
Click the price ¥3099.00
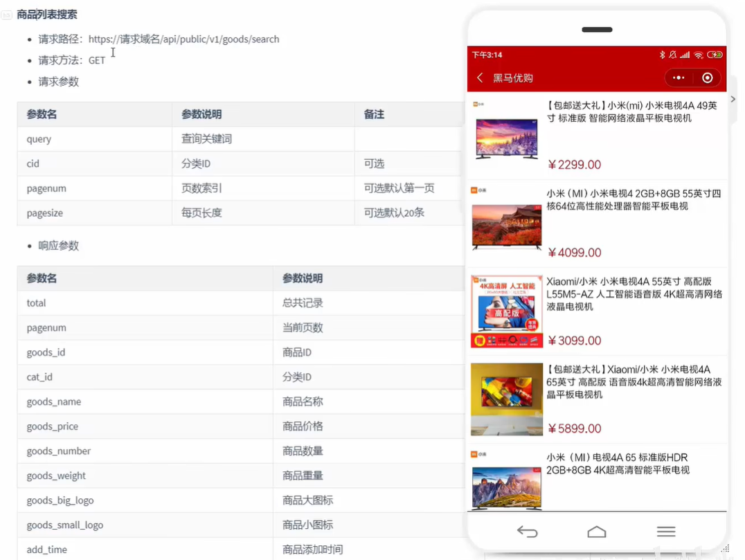tap(575, 341)
